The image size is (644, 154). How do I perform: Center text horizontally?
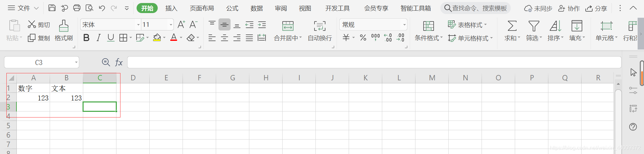(x=225, y=38)
